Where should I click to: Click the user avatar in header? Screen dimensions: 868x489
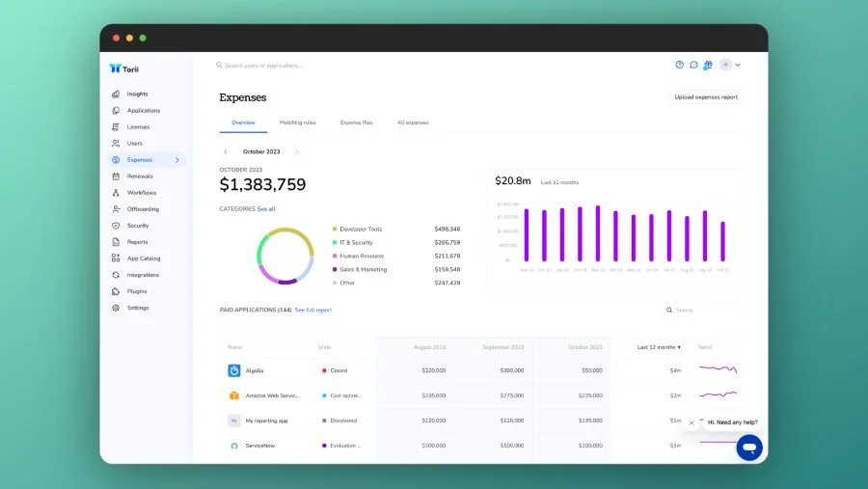725,65
